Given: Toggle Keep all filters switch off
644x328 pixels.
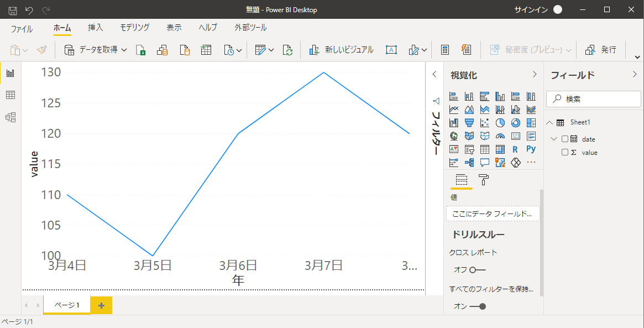Looking at the screenshot, I should point(477,306).
